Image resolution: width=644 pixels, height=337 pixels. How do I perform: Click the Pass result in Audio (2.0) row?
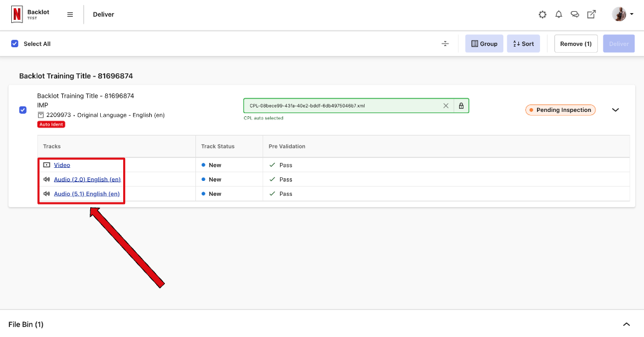(281, 179)
